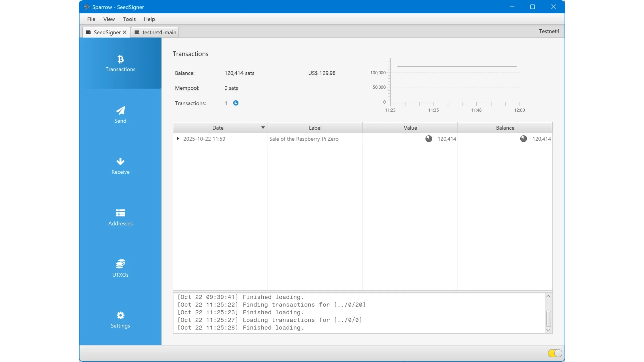The width and height of the screenshot is (644, 362).
Task: Open the File menu
Action: click(x=91, y=19)
